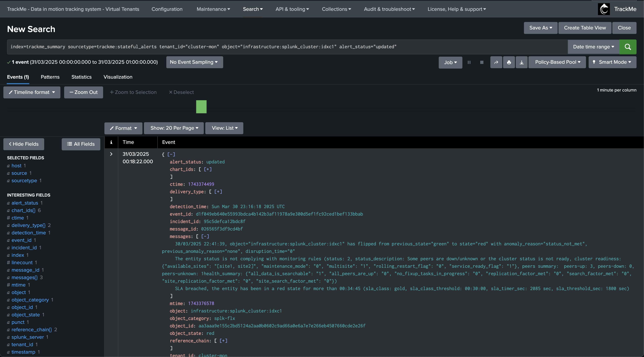Click ctime value 1743374499
Image resolution: width=644 pixels, height=357 pixels.
pyautogui.click(x=201, y=184)
